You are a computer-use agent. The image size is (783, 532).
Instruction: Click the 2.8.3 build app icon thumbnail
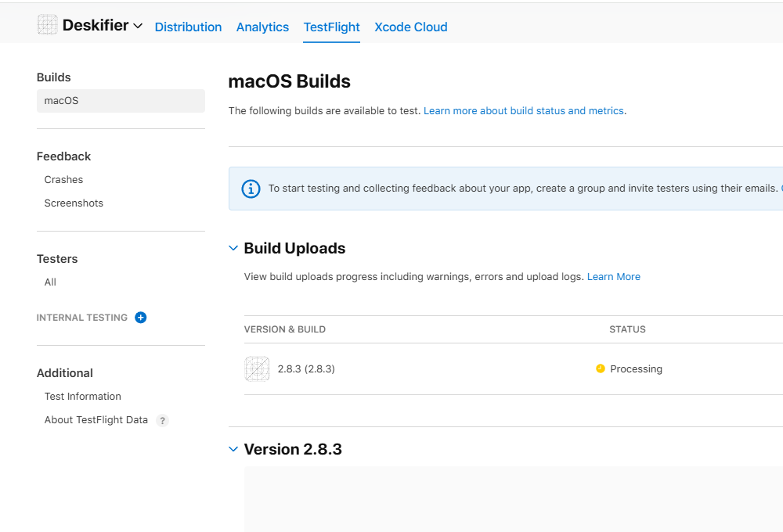pos(257,368)
